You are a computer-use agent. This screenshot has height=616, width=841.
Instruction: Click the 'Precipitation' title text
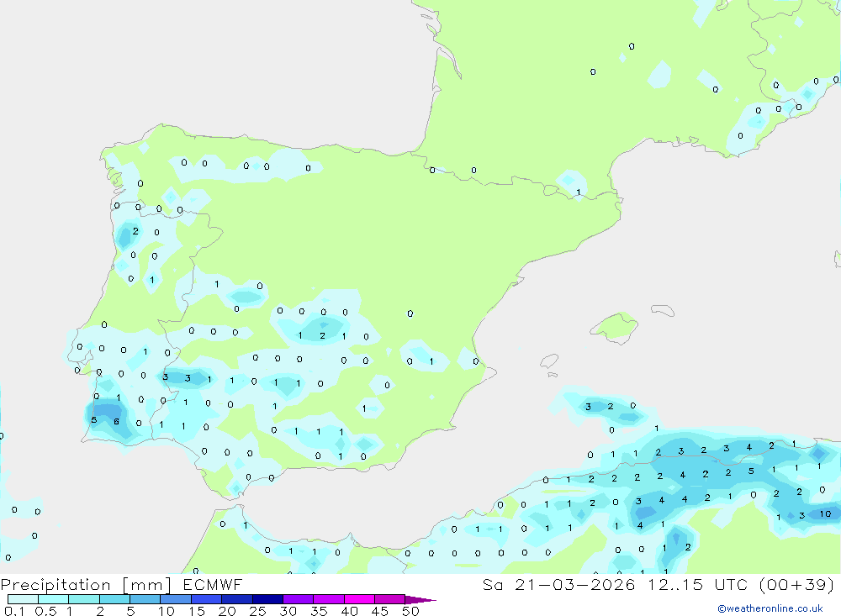56,584
